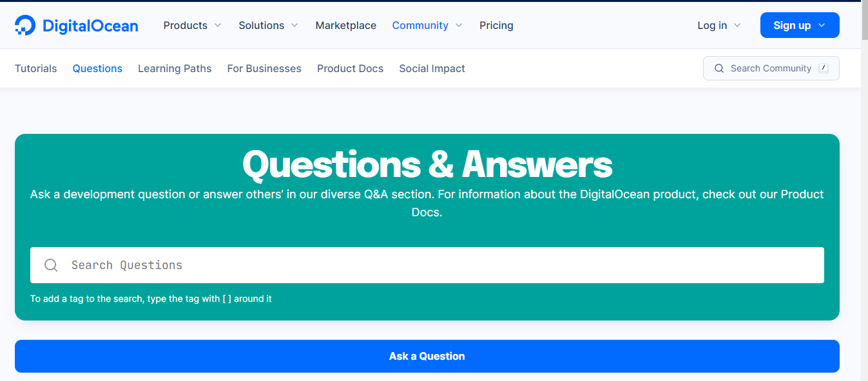868x381 pixels.
Task: Click the Sign up button
Action: (x=799, y=26)
